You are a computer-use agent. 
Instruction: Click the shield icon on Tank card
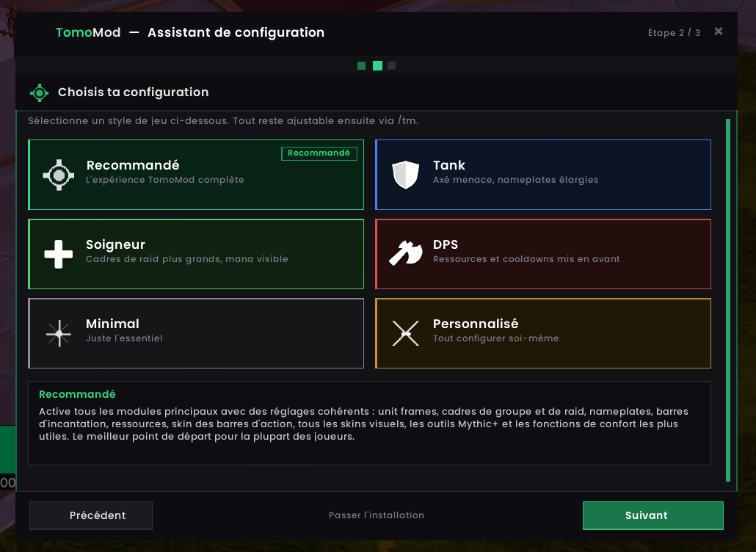click(405, 175)
